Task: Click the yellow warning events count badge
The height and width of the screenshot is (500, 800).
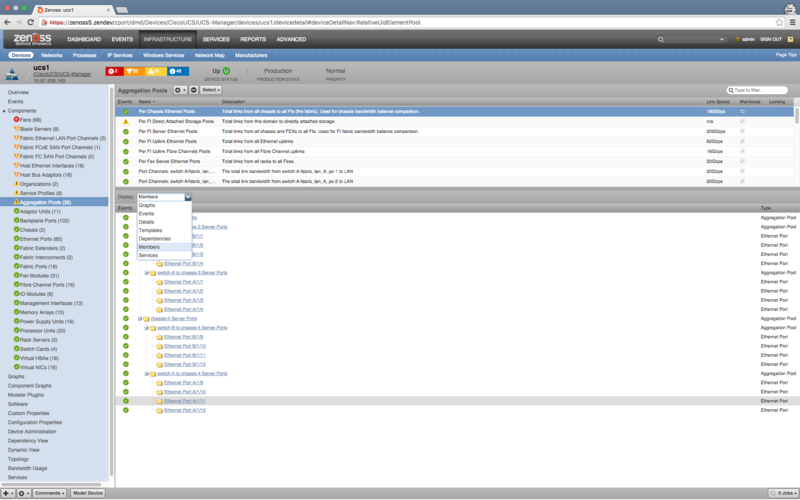Action: pyautogui.click(x=156, y=71)
